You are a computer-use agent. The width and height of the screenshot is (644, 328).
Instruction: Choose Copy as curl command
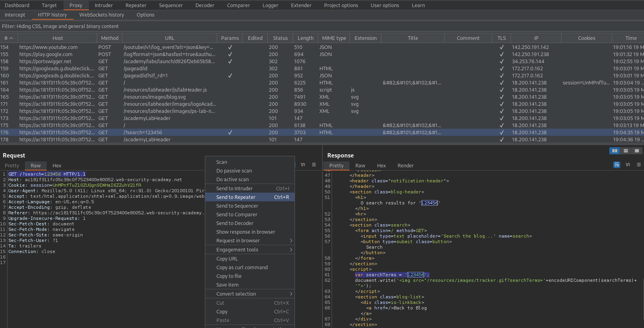click(250, 267)
